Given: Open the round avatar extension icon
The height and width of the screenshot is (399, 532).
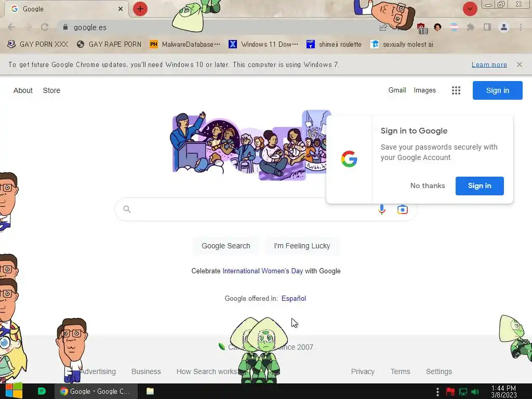Looking at the screenshot, I should [x=437, y=27].
